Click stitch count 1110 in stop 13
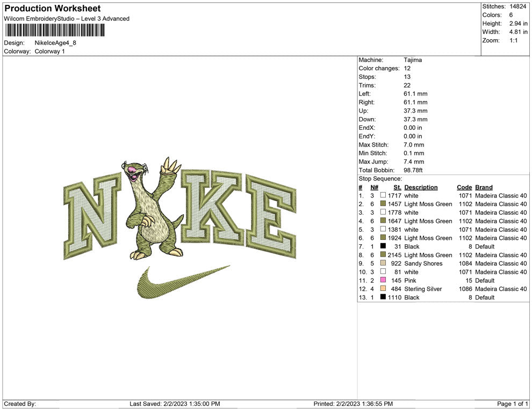This screenshot has width=532, height=409. click(x=394, y=297)
